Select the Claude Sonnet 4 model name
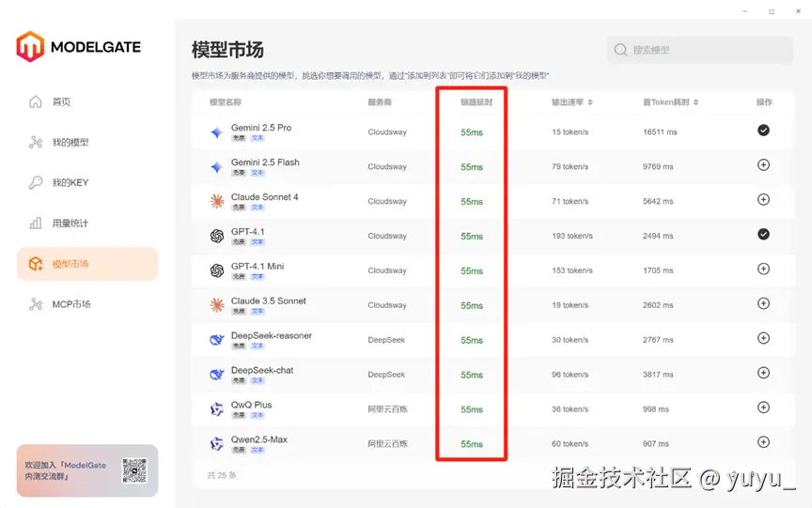Viewport: 812px width, 508px height. pyautogui.click(x=265, y=196)
